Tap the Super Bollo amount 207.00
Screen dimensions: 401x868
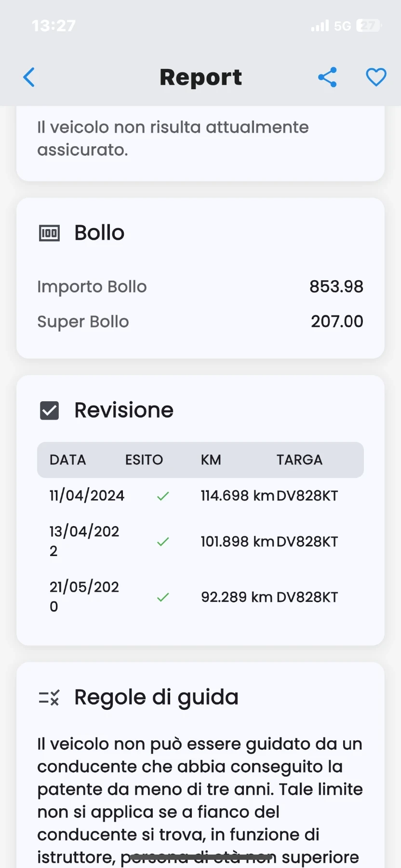(x=337, y=322)
